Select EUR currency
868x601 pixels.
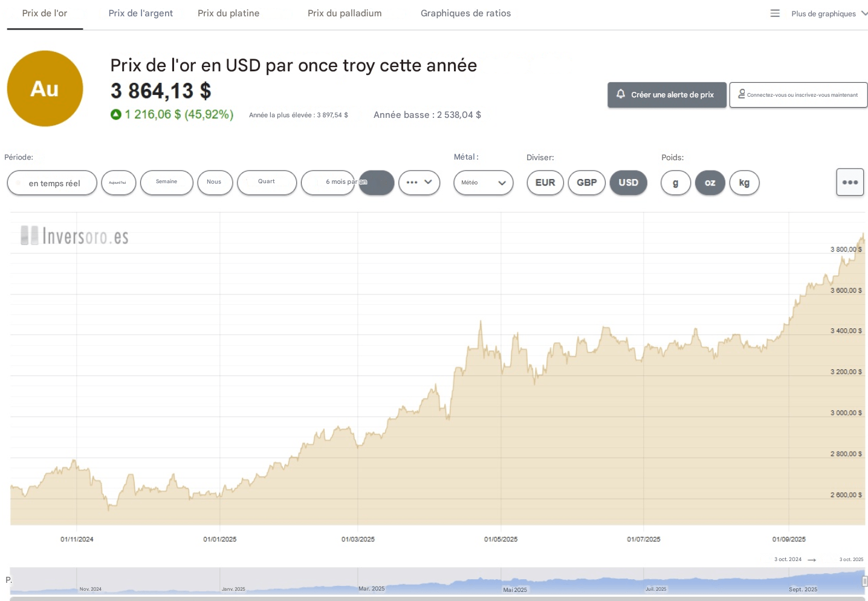(x=545, y=183)
